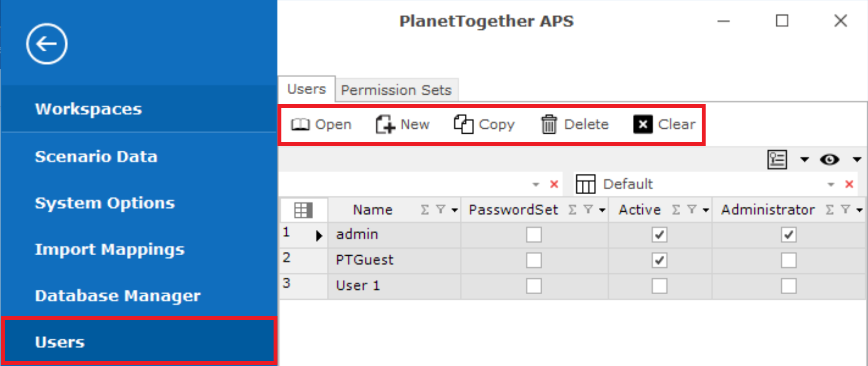This screenshot has width=868, height=366.
Task: Click the grid select-all corner icon
Action: 303,210
